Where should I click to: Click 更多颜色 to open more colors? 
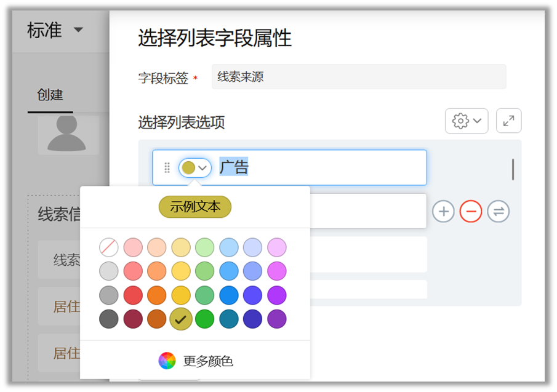pyautogui.click(x=208, y=361)
